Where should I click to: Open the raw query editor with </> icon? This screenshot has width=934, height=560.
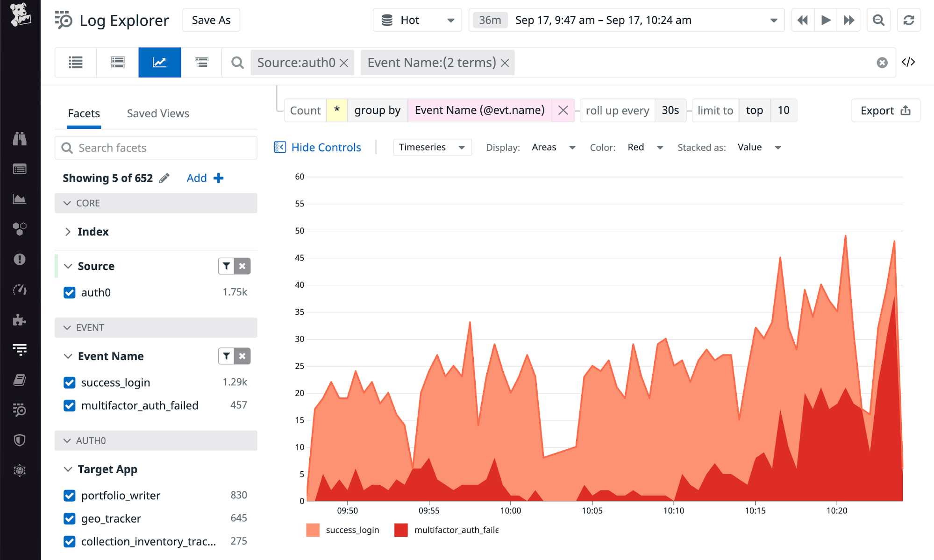908,62
